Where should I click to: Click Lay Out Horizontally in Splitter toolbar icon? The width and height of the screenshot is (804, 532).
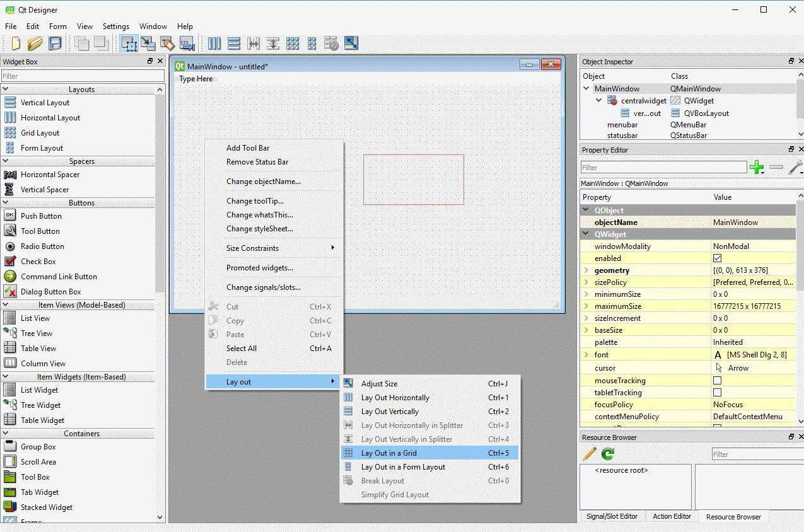(x=253, y=43)
